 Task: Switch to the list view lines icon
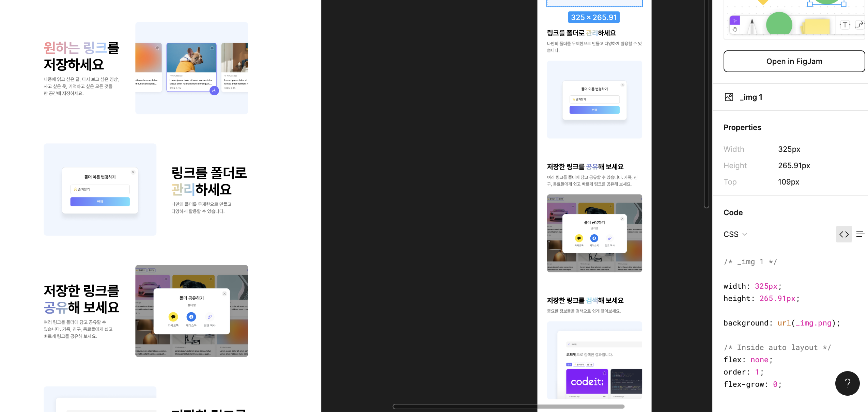(860, 234)
